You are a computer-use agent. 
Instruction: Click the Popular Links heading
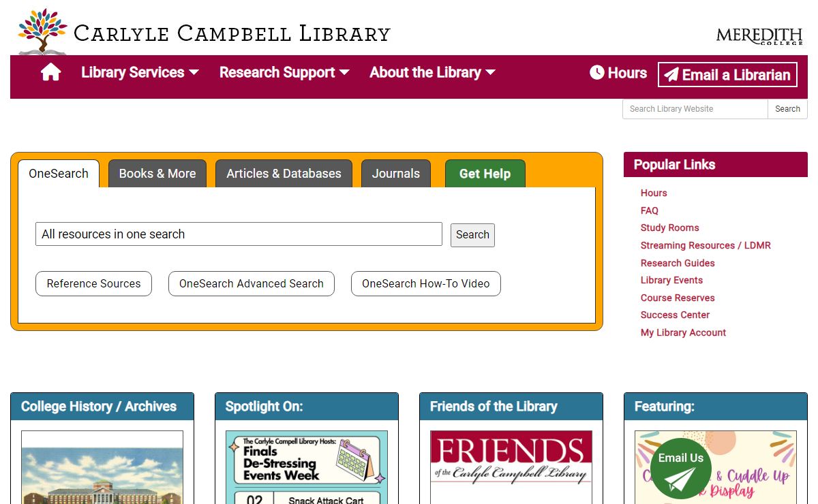tap(674, 165)
